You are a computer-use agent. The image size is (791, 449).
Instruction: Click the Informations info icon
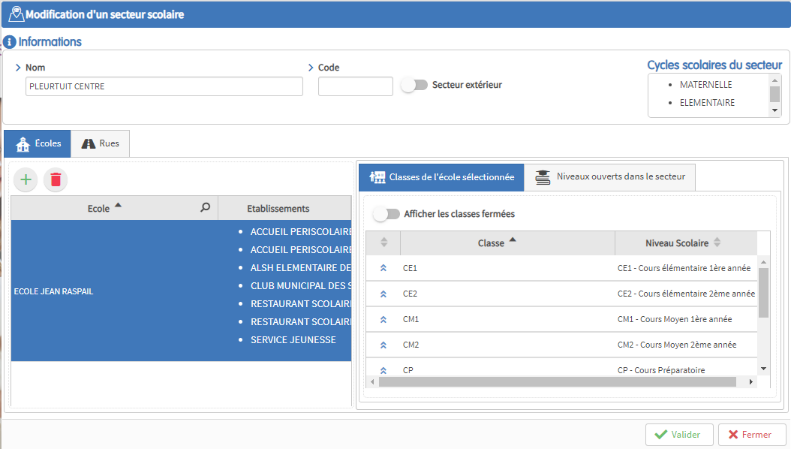pyautogui.click(x=9, y=43)
